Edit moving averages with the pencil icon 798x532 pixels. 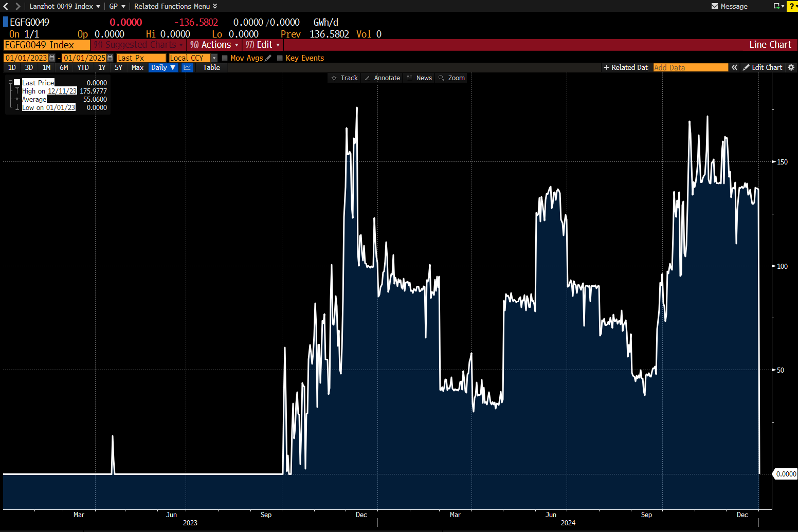click(x=268, y=58)
